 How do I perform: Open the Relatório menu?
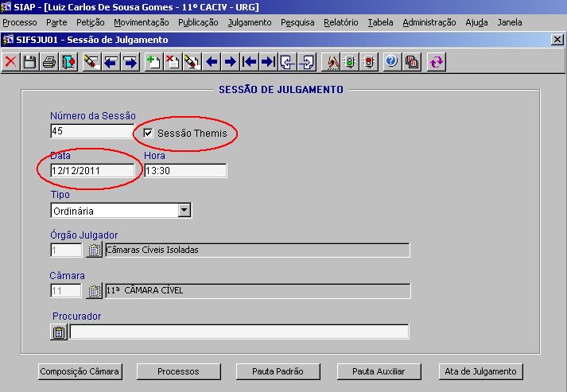341,22
